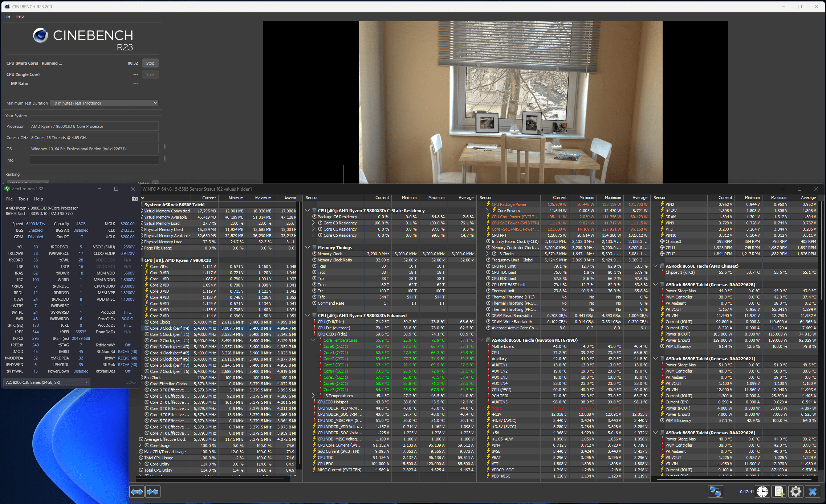Open ZenTimings memory module selector dropdown
This screenshot has width=826, height=504.
[46, 382]
